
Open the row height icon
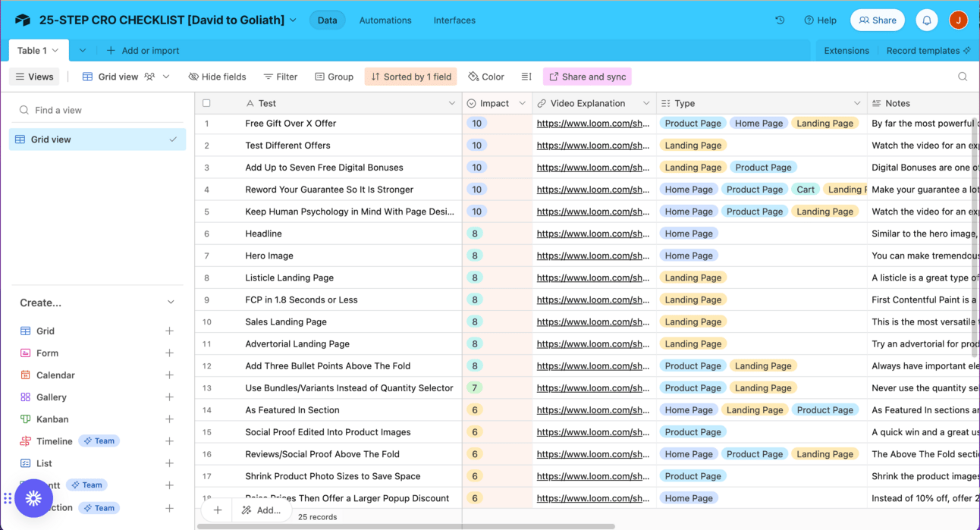pyautogui.click(x=526, y=77)
